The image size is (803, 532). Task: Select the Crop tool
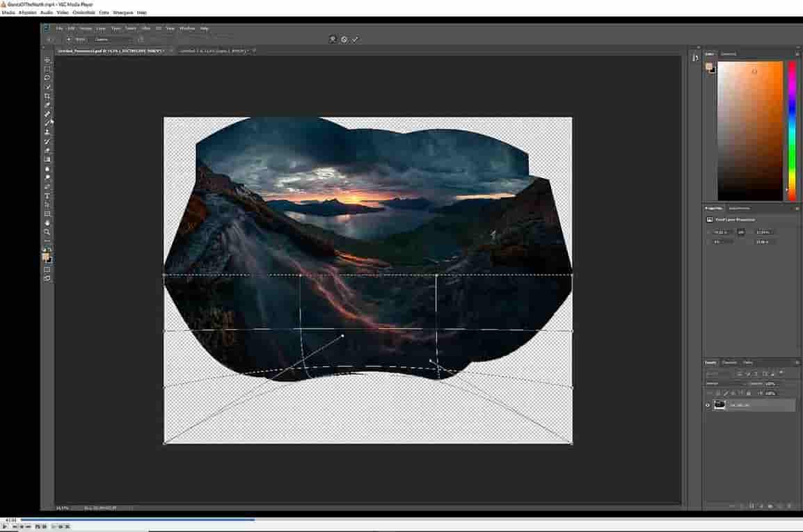coord(47,96)
